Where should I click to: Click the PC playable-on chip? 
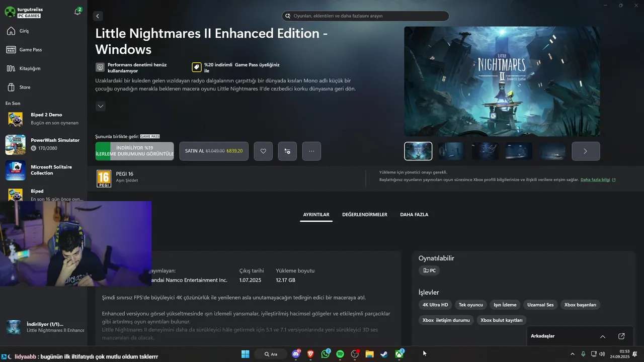click(429, 270)
